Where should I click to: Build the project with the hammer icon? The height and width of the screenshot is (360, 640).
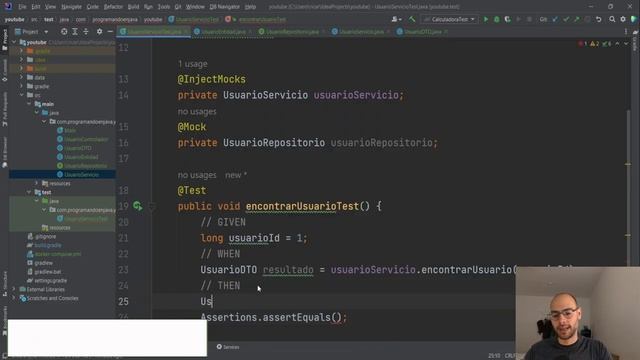click(x=412, y=19)
